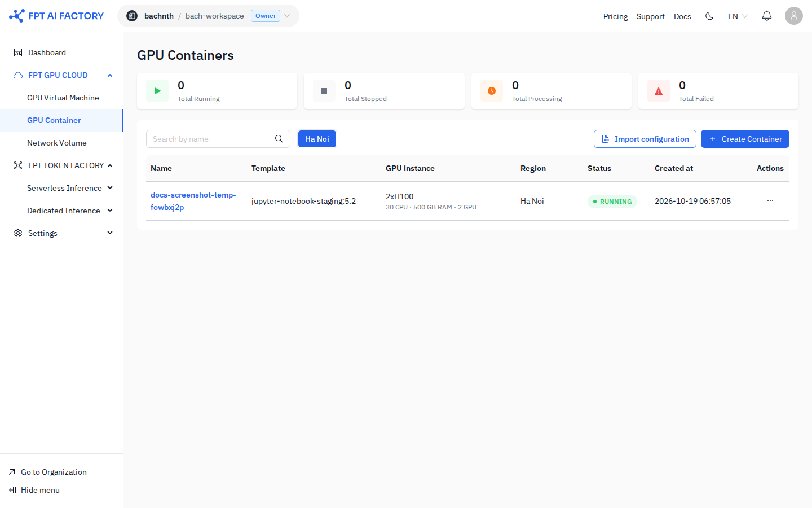This screenshot has height=508, width=812.
Task: Click the Total Failed warning icon
Action: (659, 91)
